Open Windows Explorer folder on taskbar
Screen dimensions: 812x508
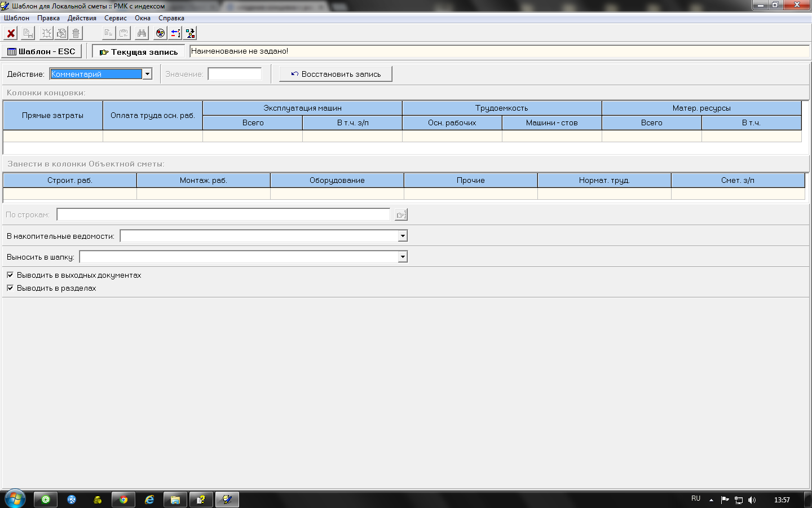coord(175,500)
